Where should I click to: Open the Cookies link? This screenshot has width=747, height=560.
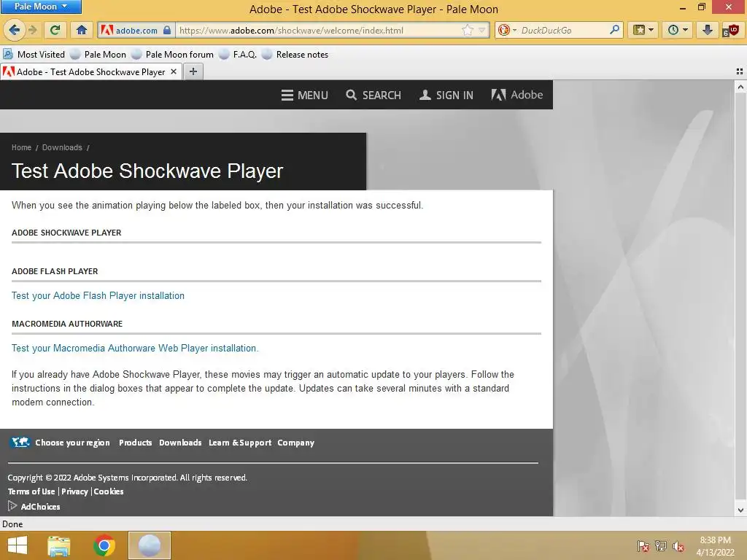(x=109, y=491)
